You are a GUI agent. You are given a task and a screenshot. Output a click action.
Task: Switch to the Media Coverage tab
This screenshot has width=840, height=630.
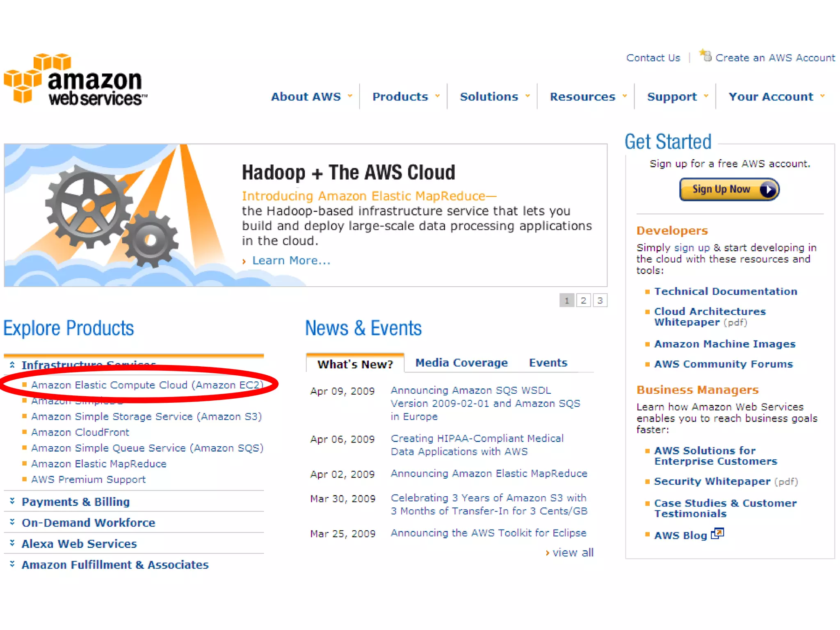[461, 363]
